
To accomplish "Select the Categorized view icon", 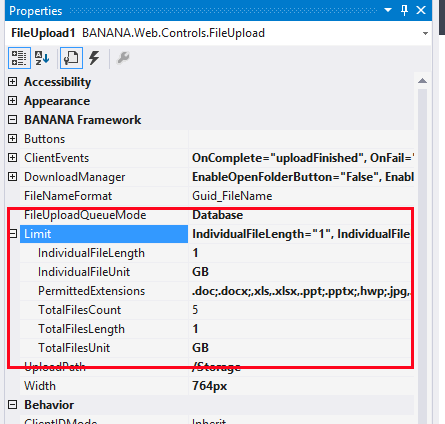I will point(19,58).
